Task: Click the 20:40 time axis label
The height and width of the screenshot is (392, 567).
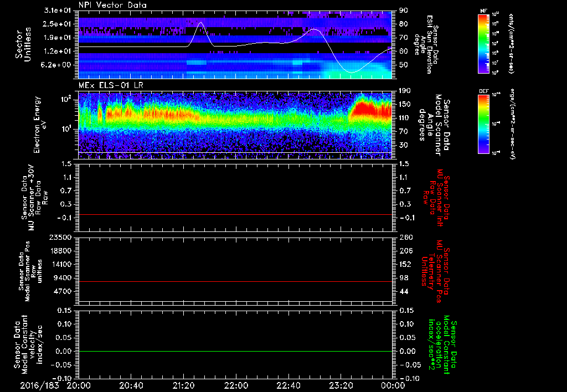Action: point(131,385)
